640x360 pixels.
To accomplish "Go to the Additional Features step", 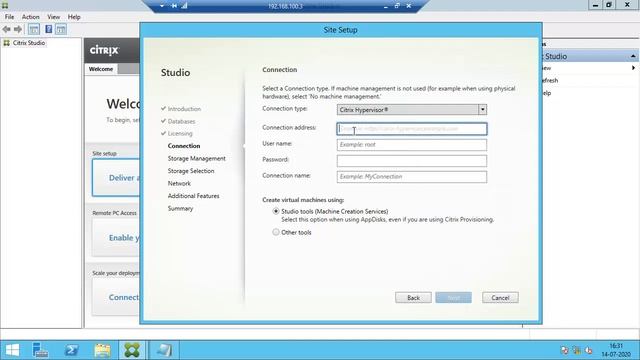I will (x=193, y=196).
